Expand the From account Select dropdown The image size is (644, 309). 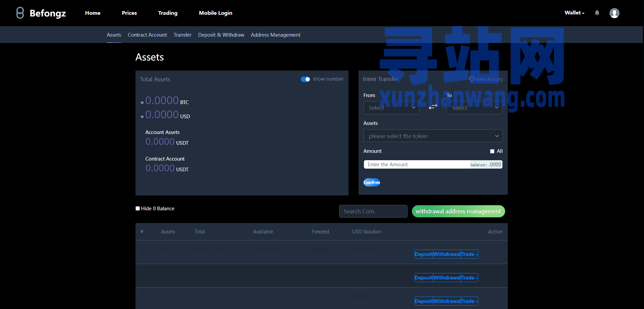[391, 108]
